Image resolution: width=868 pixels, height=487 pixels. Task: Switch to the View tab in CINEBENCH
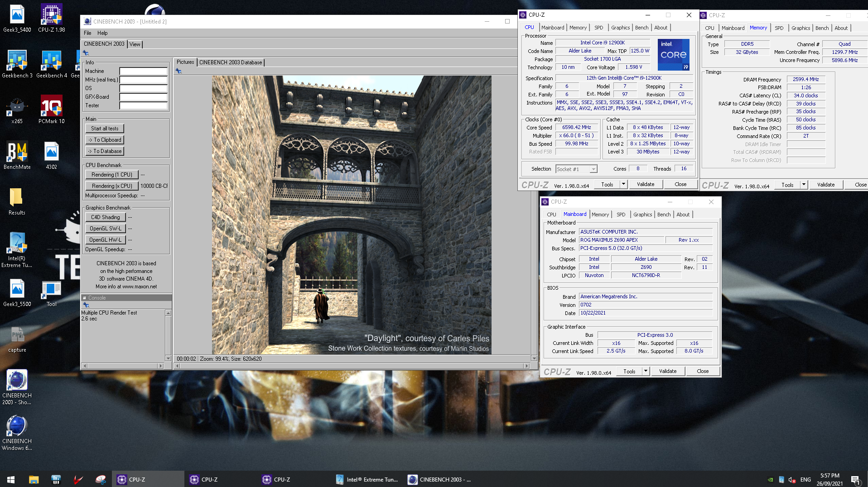(x=135, y=44)
